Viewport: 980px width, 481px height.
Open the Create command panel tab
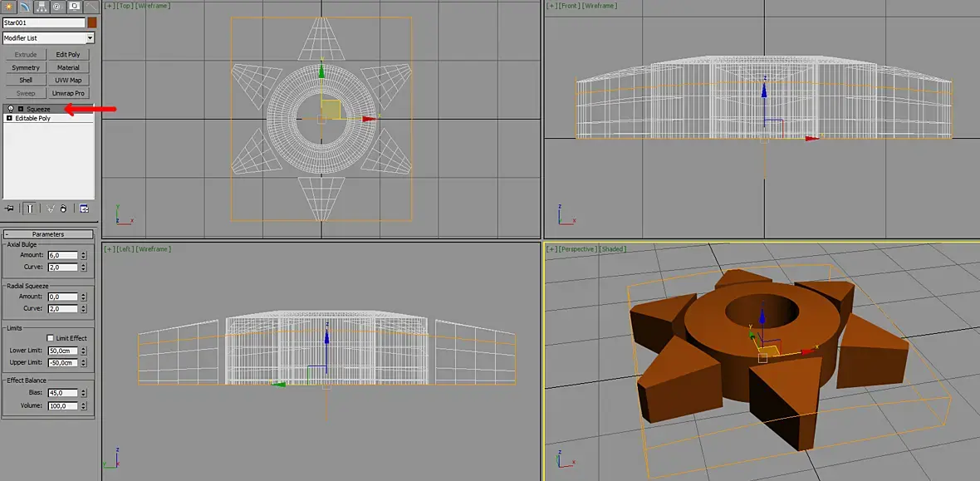9,7
